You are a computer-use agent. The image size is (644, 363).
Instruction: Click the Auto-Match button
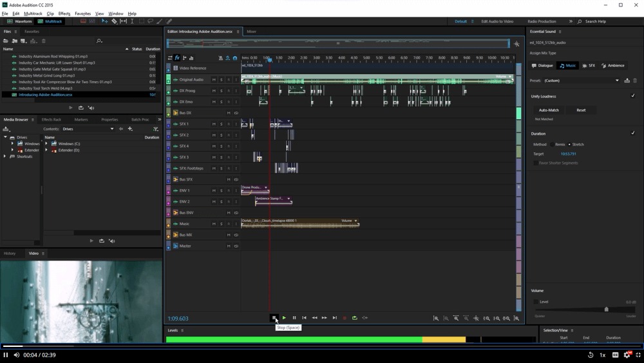coord(549,110)
